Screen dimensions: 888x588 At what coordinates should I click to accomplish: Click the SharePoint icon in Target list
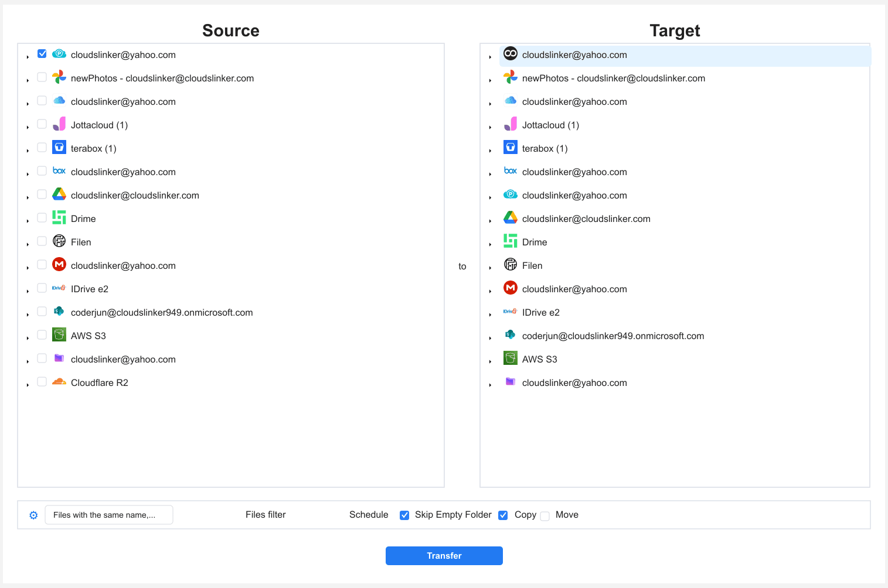click(x=511, y=334)
